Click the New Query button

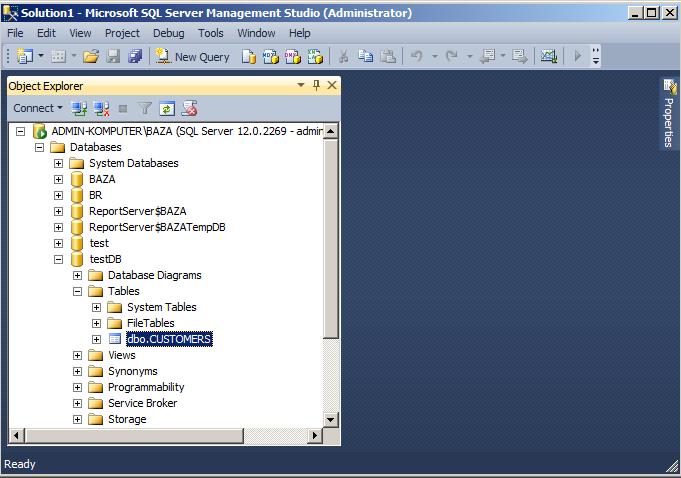(192, 57)
